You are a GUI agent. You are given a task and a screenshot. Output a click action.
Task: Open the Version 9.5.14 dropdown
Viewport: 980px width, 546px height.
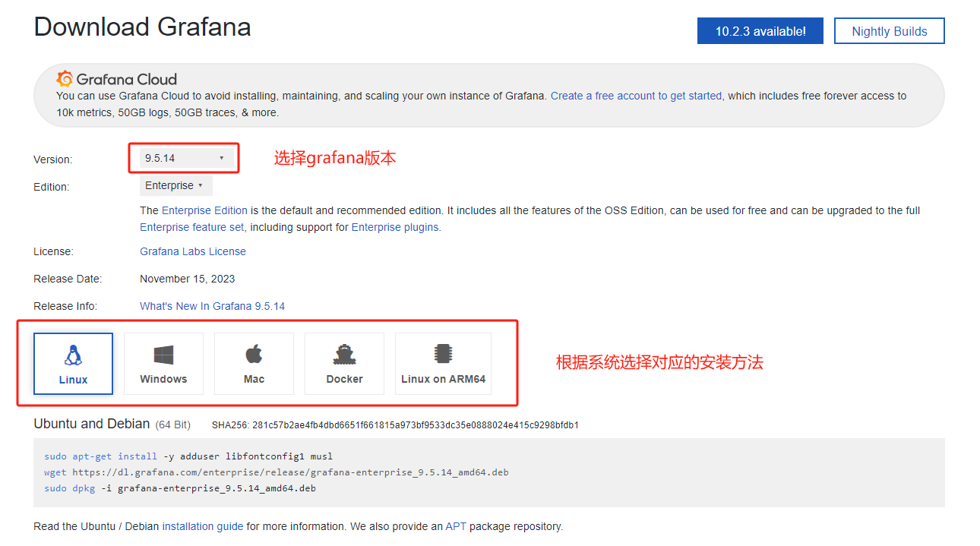(187, 158)
